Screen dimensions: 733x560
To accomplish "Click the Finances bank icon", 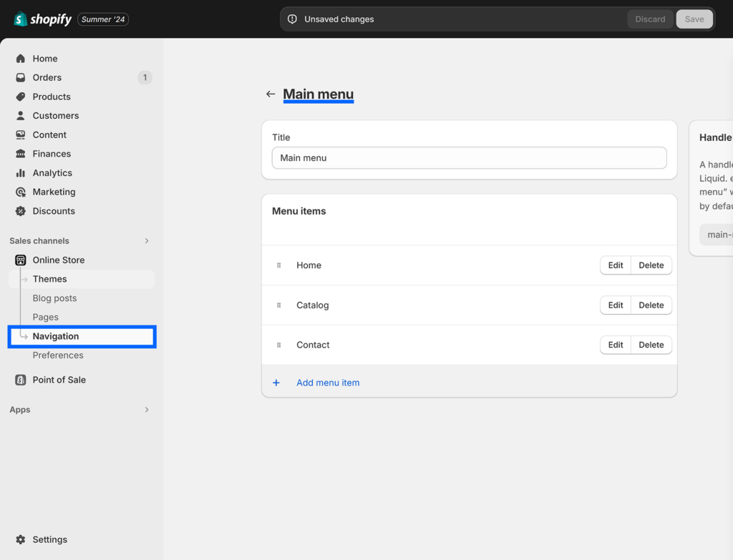I will coord(21,154).
